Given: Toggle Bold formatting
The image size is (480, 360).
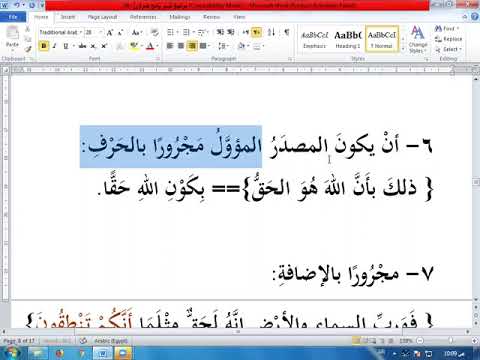Looking at the screenshot, I should tap(44, 46).
